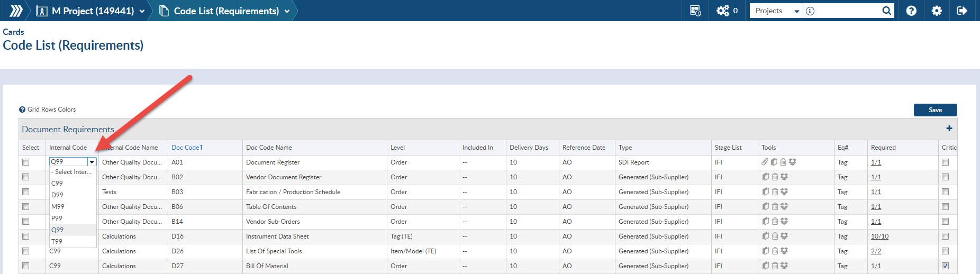Uncheck Critical checkbox for D27 row
This screenshot has height=274, width=980.
tap(946, 266)
